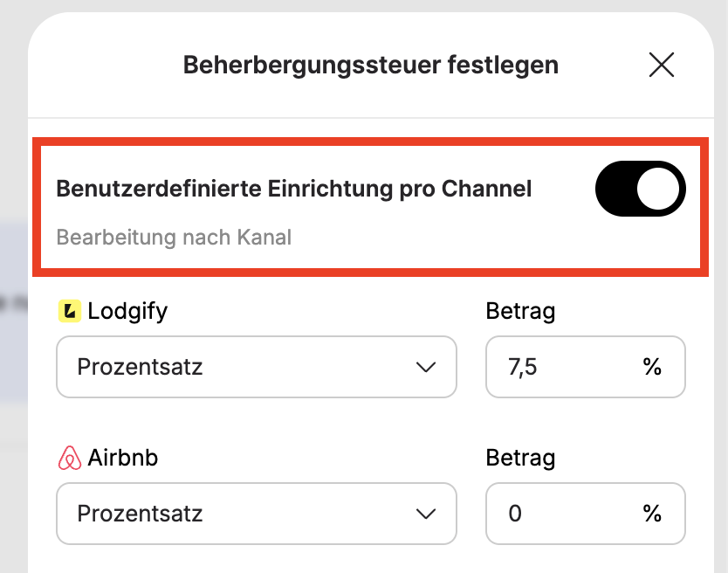The image size is (728, 573).
Task: Open the Airbnb Prozentsatz dropdown
Action: point(257,514)
